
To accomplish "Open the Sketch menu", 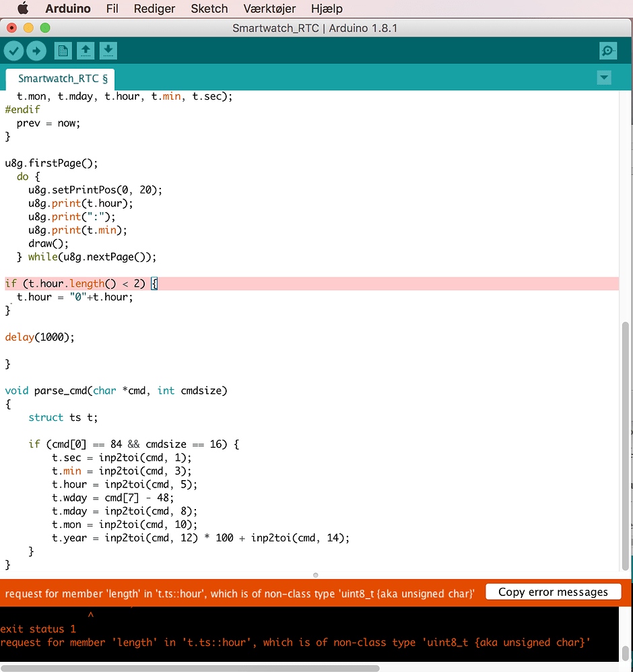I will [209, 9].
